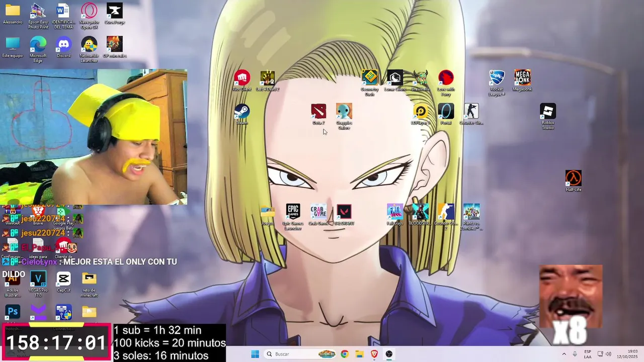Open the reto de minecraft folder
644x362 pixels.
click(x=89, y=284)
